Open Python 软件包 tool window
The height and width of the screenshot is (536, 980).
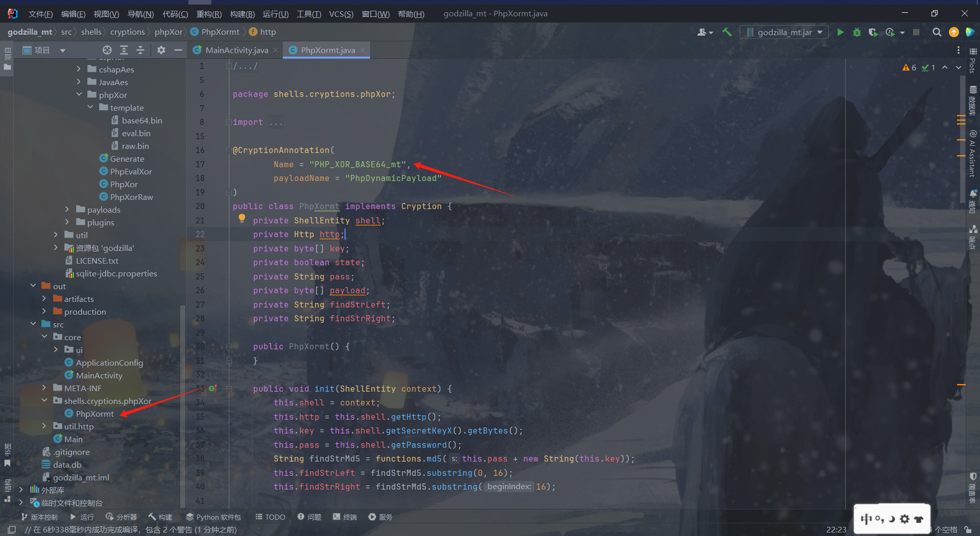[x=213, y=517]
